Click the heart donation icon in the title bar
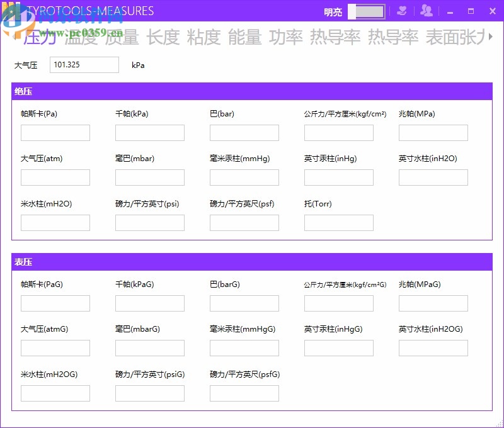 coord(402,11)
